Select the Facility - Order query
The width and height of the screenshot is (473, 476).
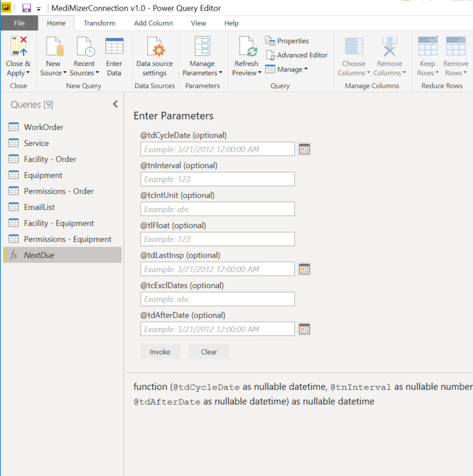(62, 159)
